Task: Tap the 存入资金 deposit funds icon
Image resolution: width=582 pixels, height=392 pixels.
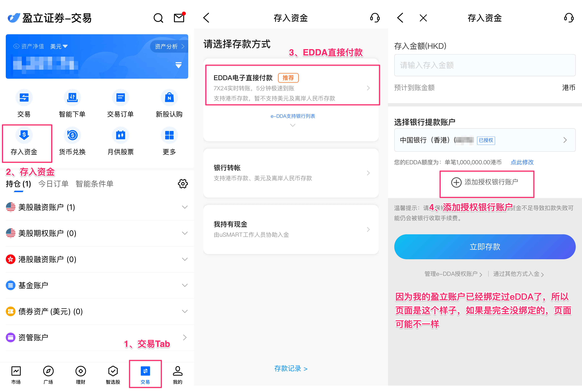Action: point(24,135)
